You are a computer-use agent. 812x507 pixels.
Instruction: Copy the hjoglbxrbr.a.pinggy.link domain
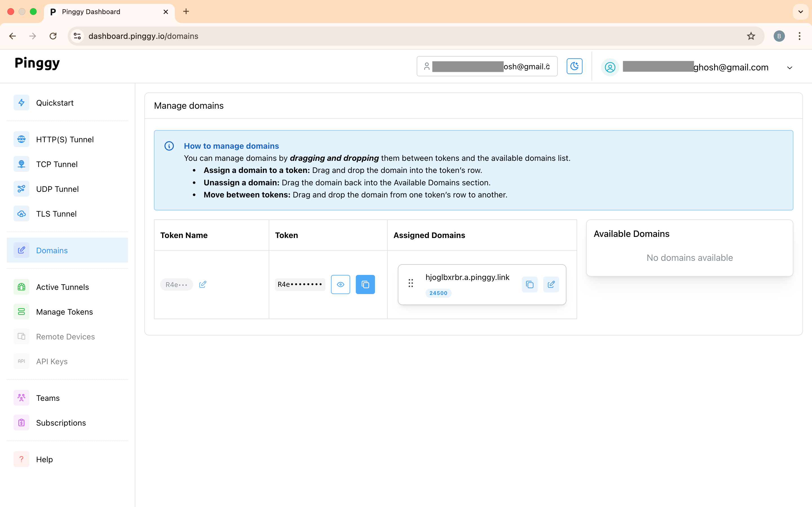point(529,284)
